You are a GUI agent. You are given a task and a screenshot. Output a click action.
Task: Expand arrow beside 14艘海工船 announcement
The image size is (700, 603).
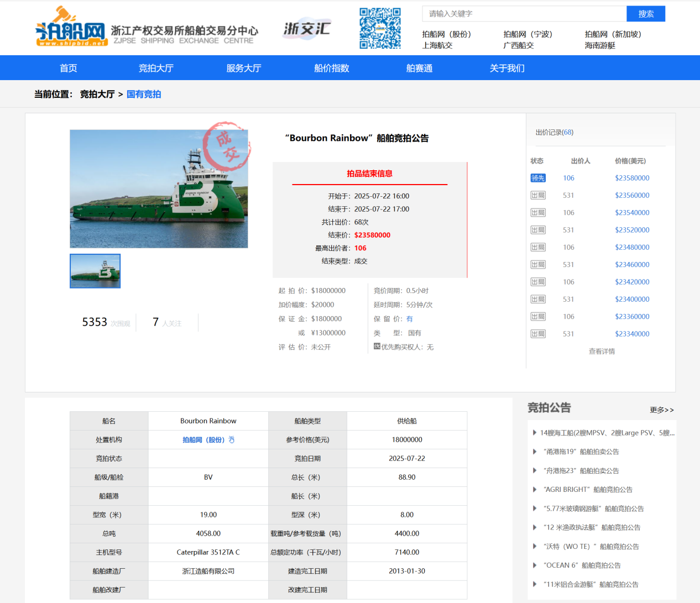click(534, 433)
